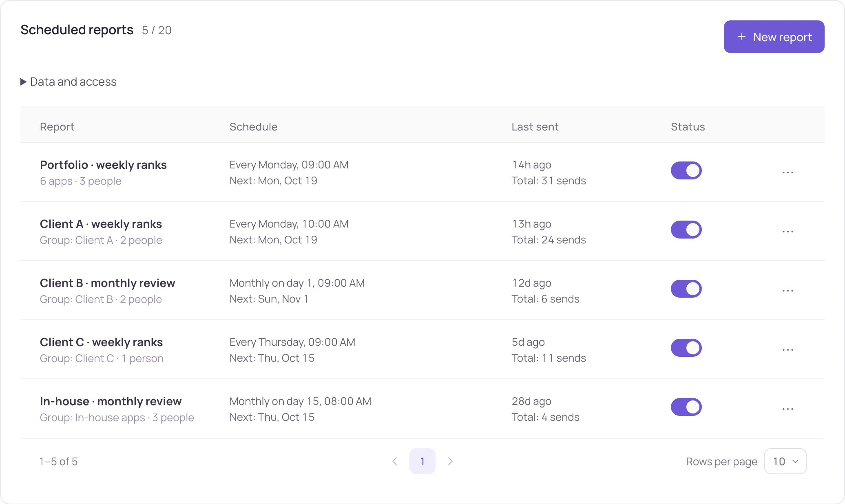Viewport: 845px width, 504px height.
Task: Click '6 apps · 3 people' subtitle
Action: [x=81, y=181]
